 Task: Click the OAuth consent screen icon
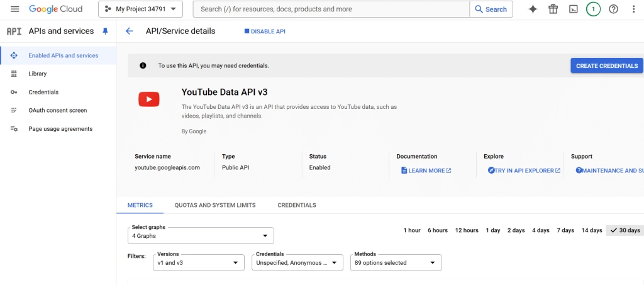pyautogui.click(x=14, y=111)
